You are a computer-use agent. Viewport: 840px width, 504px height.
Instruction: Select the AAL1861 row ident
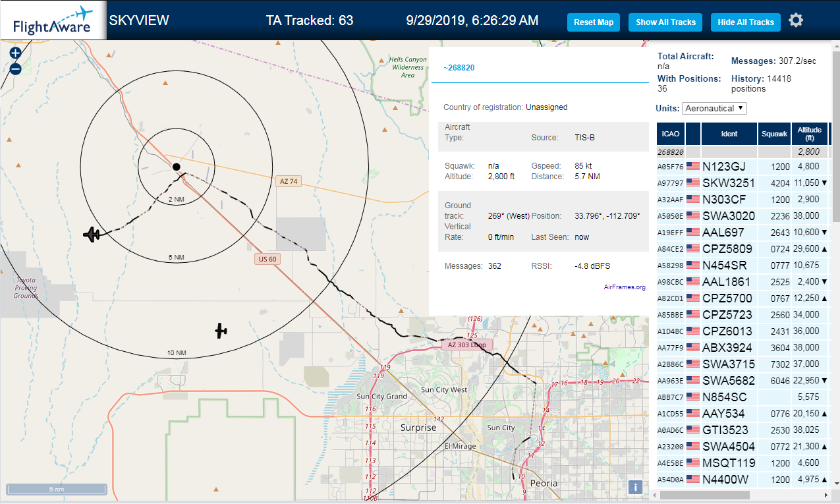pos(726,282)
